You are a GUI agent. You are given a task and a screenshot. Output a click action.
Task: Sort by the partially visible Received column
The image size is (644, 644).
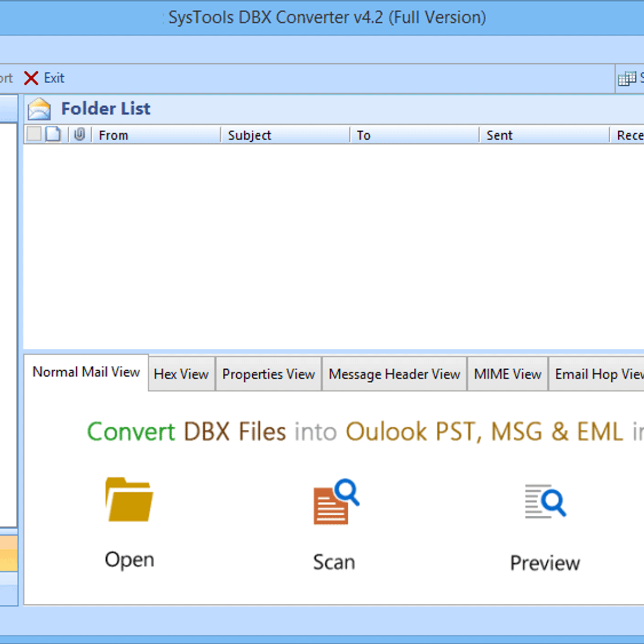[x=627, y=135]
